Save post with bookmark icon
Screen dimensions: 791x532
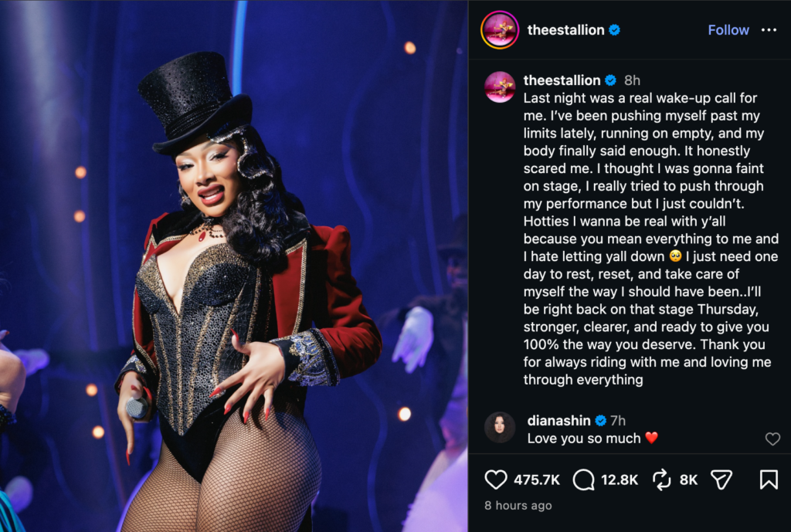[769, 479]
